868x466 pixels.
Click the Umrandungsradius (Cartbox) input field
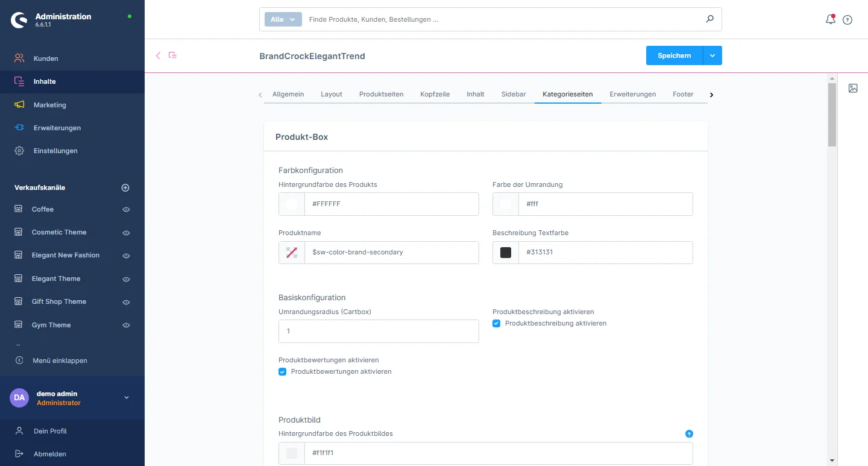tap(379, 332)
